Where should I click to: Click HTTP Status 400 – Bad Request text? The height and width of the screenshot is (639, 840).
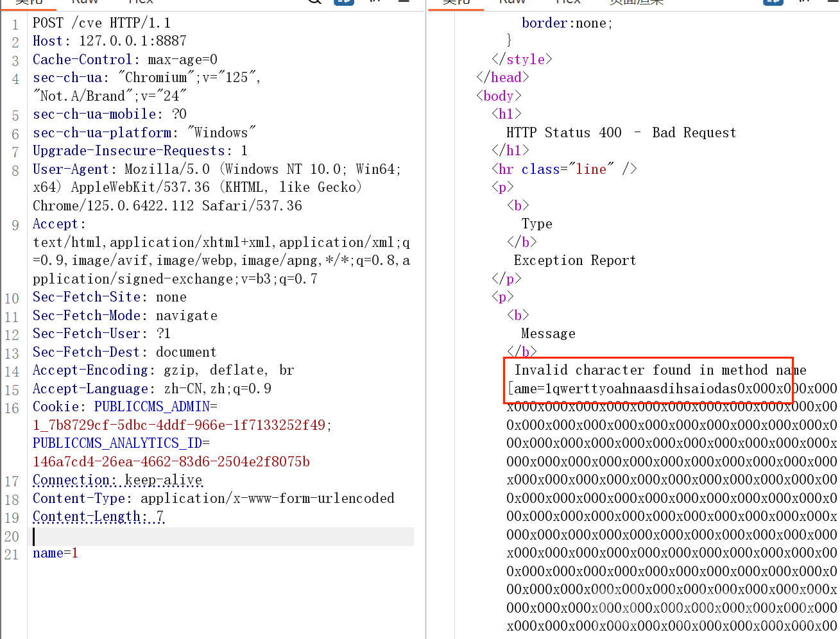[x=621, y=133]
